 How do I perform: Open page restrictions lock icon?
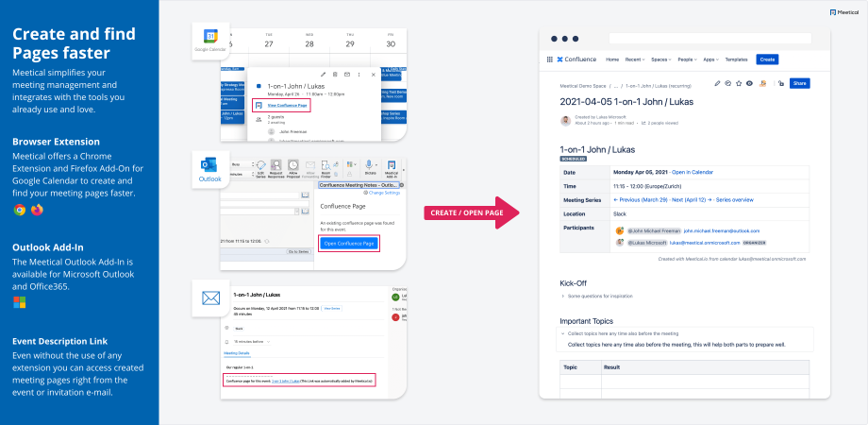pyautogui.click(x=780, y=83)
